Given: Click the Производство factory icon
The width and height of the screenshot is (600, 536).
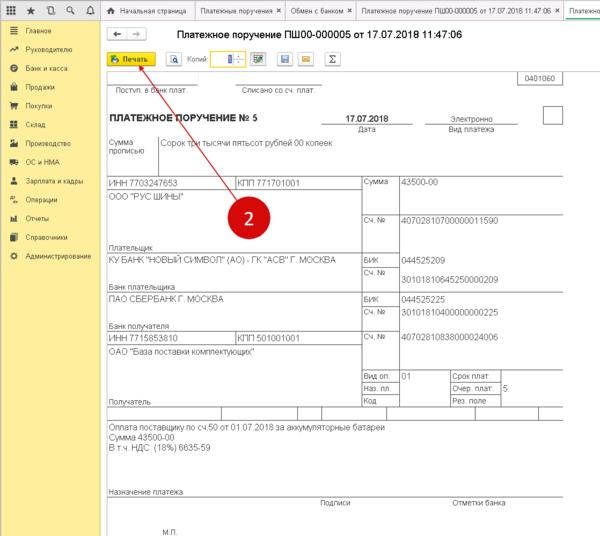Looking at the screenshot, I should (14, 143).
